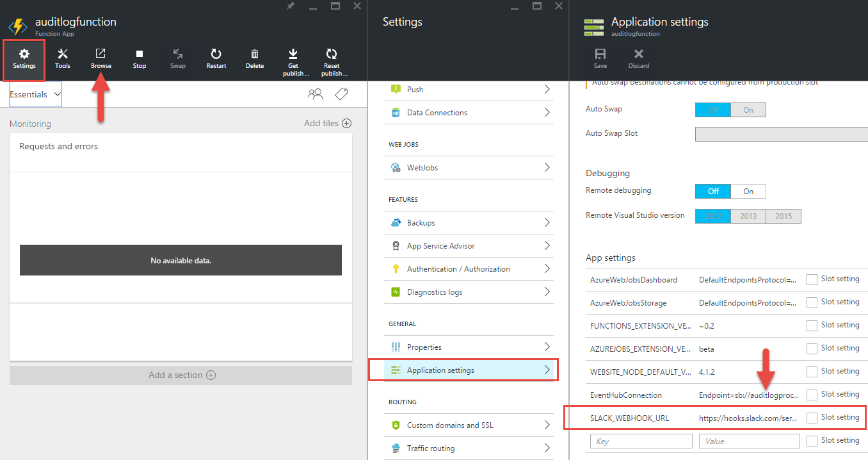This screenshot has width=868, height=460.
Task: Get publish profile download icon
Action: tap(293, 54)
